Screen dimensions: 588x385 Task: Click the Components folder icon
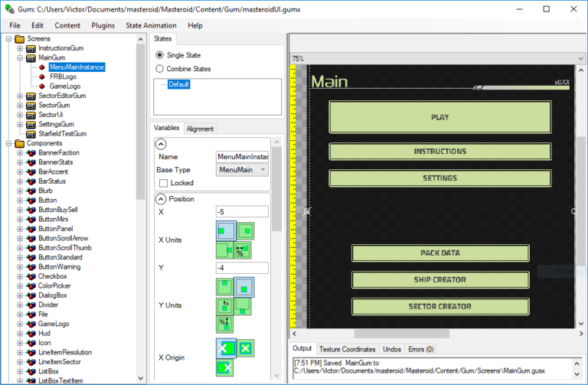tap(18, 143)
